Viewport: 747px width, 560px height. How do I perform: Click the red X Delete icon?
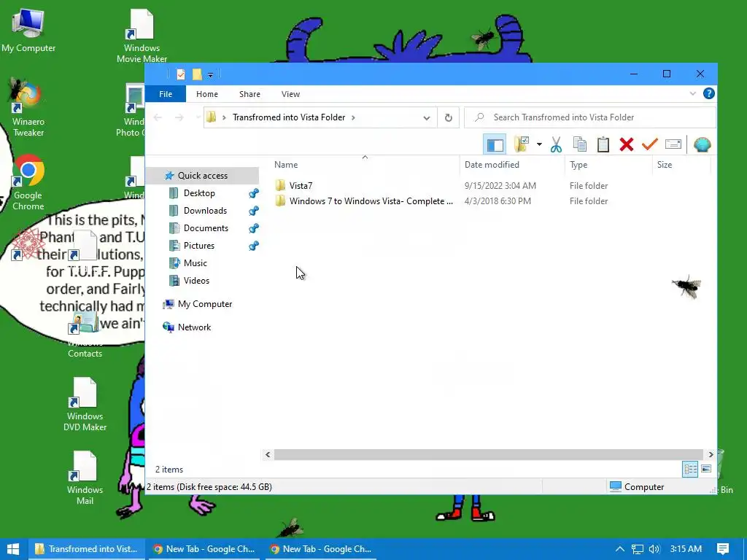627,144
